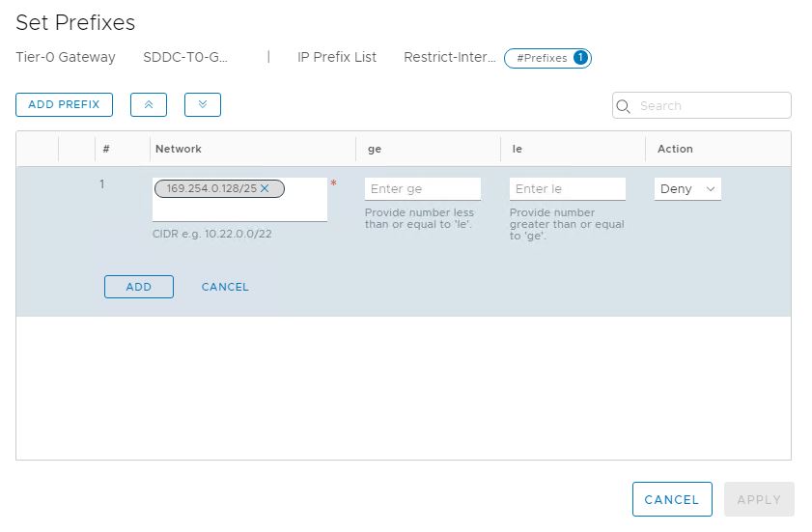Move prefix down with double-chevron down icon

203,104
